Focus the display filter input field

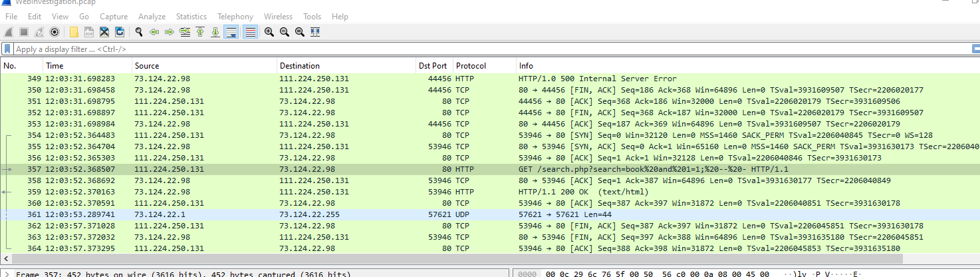[492, 49]
